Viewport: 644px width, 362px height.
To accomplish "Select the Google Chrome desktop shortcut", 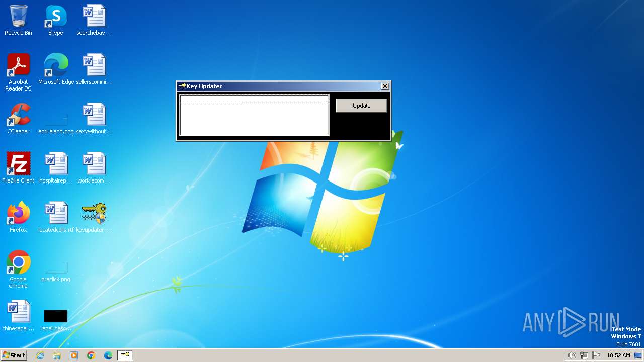I will coord(18,269).
